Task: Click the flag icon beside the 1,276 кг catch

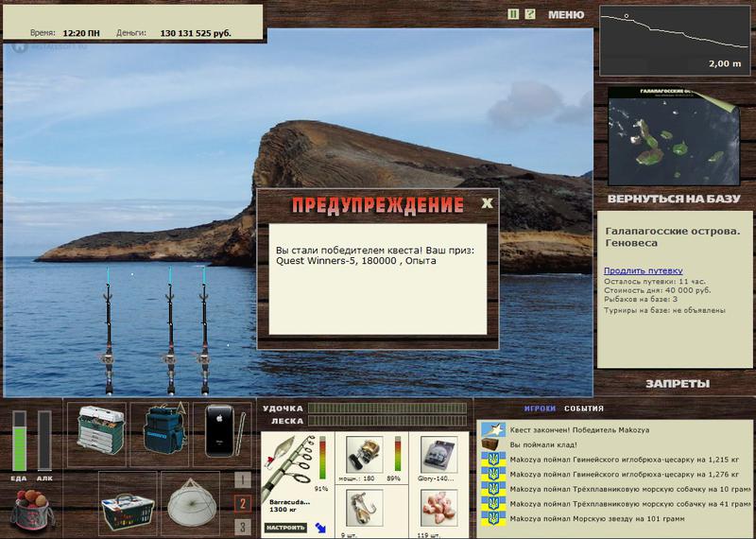Action: click(x=493, y=474)
